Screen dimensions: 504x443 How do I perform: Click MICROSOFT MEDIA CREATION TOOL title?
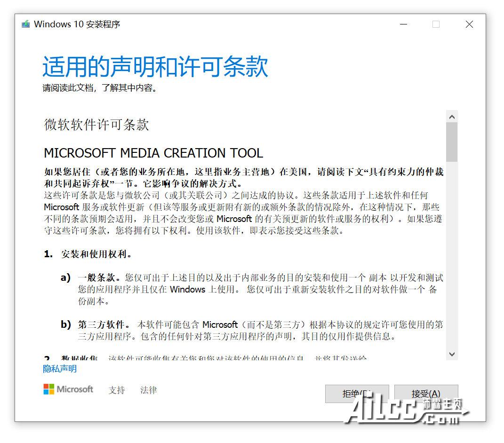pos(153,153)
